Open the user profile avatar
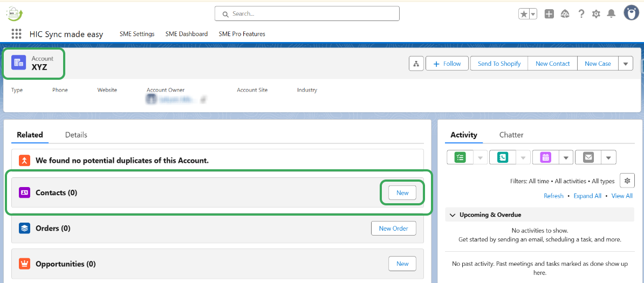Image resolution: width=644 pixels, height=283 pixels. (631, 13)
